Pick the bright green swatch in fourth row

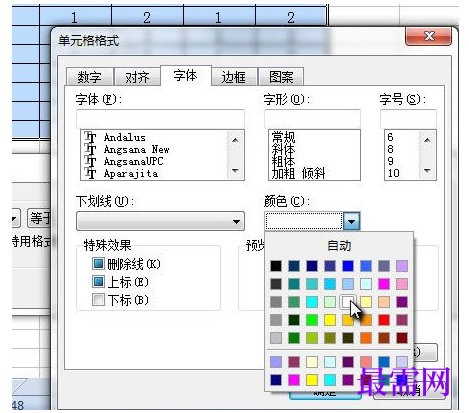point(312,320)
